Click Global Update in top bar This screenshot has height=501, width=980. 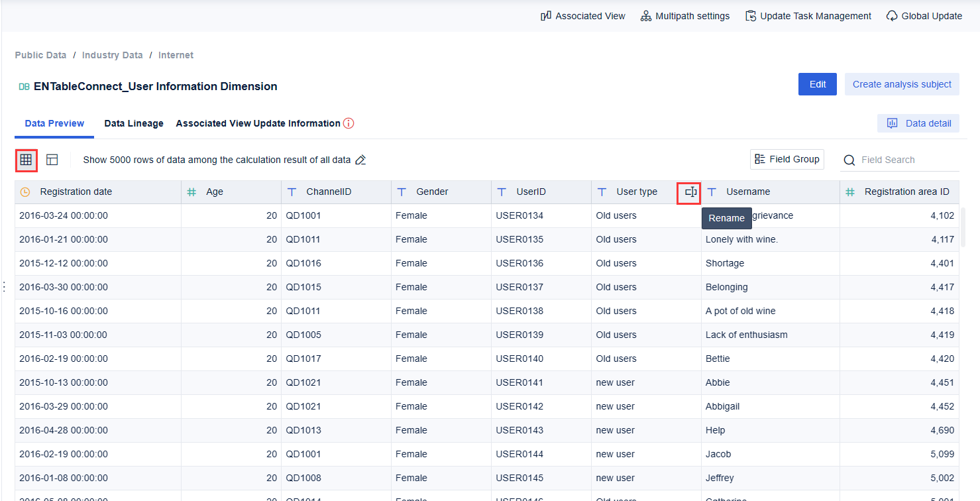coord(924,16)
